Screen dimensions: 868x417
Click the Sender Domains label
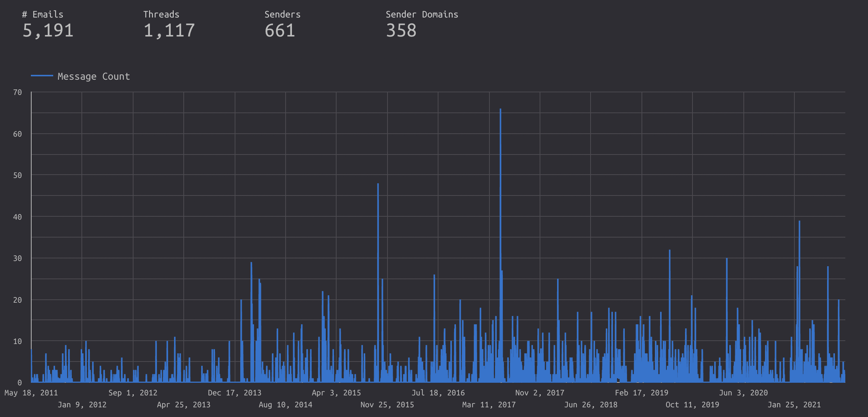(x=422, y=15)
